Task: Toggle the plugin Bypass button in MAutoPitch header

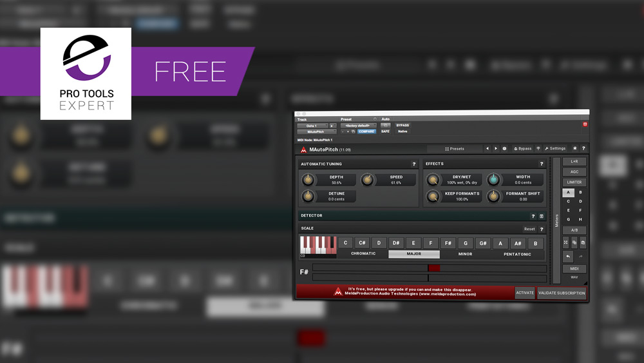Action: 522,148
